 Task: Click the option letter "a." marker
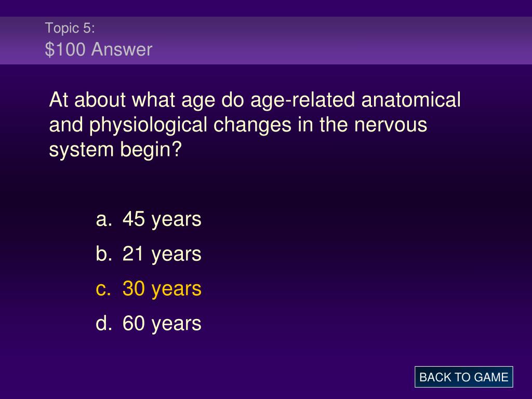[103, 220]
